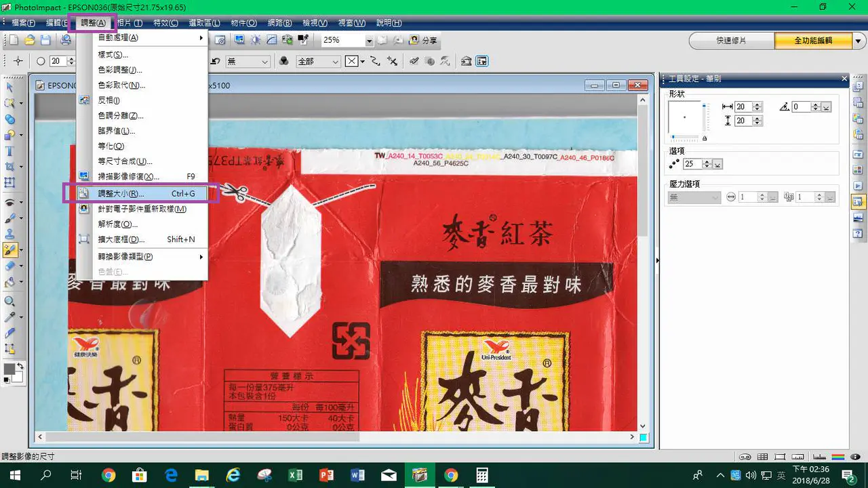Click the Open file folder icon

pyautogui.click(x=30, y=40)
